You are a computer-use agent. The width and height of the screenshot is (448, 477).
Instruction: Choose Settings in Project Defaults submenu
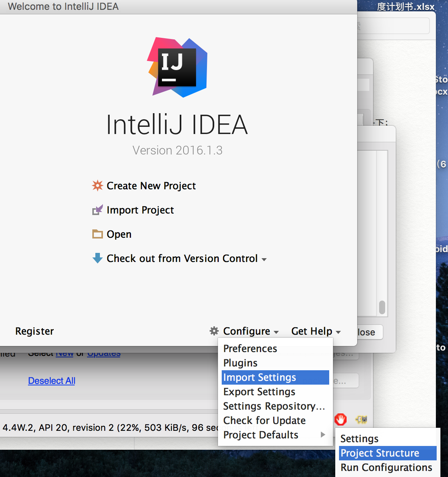[388, 439]
